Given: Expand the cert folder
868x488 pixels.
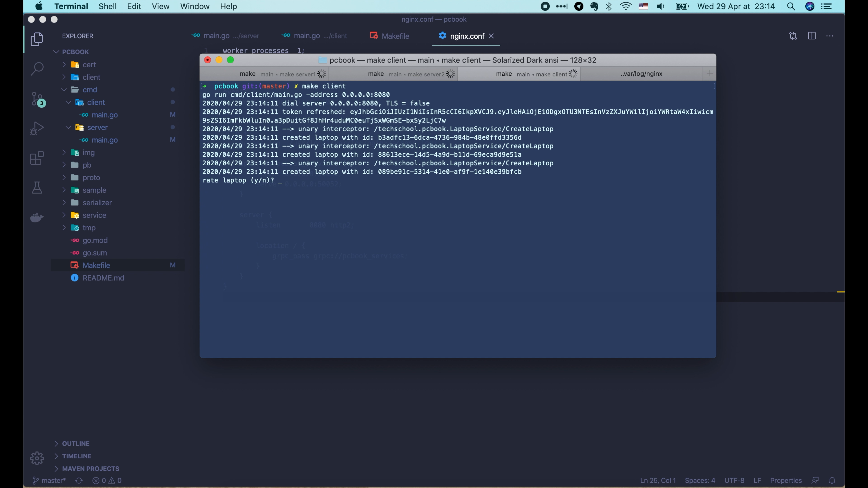Looking at the screenshot, I should click(x=89, y=65).
